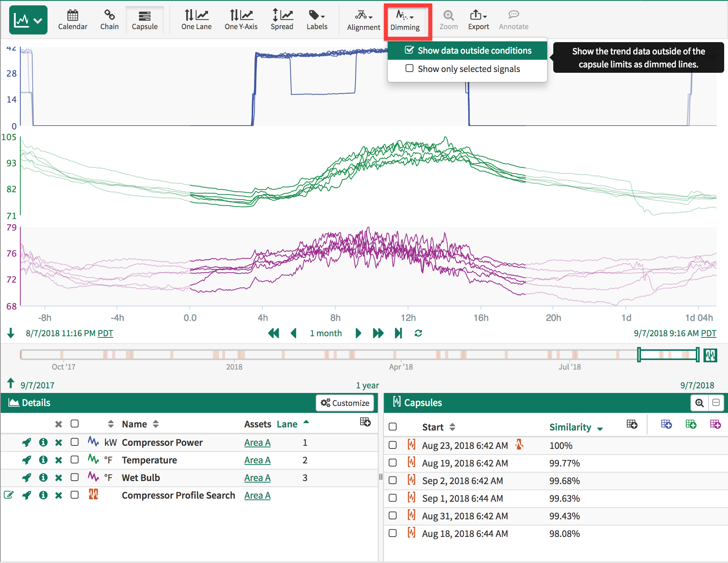Select the One Lane toolbar icon
The width and height of the screenshot is (728, 563).
pos(196,20)
